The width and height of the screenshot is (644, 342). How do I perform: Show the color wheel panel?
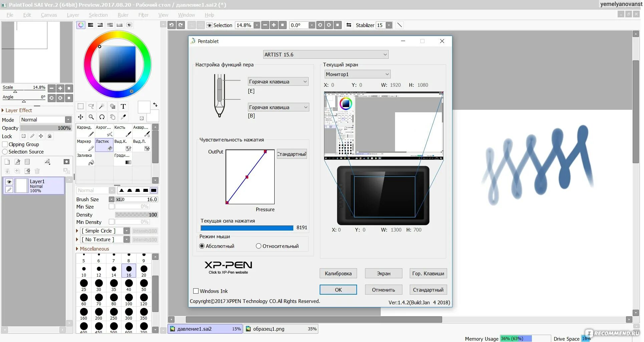[x=81, y=25]
